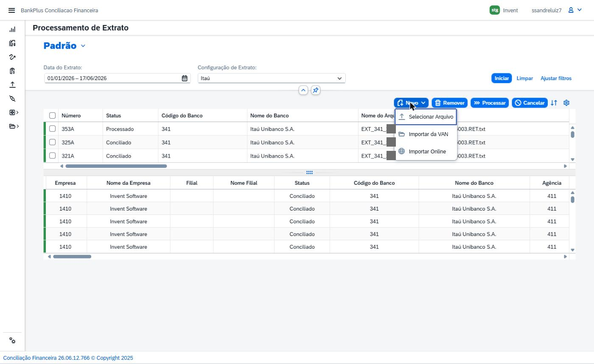Viewport: 594px width, 364px height.
Task: Open Ajustar filtros
Action: [556, 78]
